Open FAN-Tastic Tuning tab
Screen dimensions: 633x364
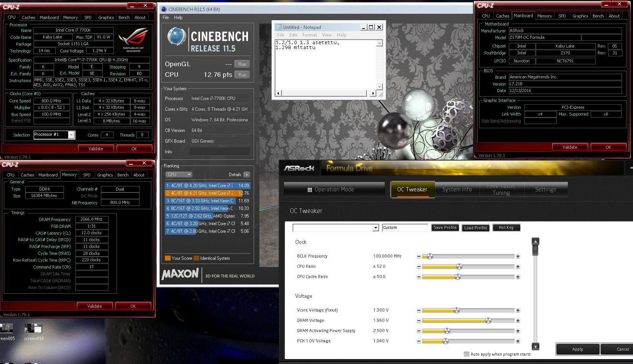coord(501,189)
